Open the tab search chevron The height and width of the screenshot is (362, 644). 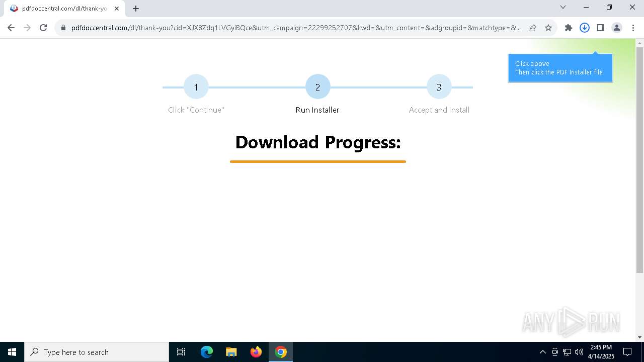pos(563,7)
